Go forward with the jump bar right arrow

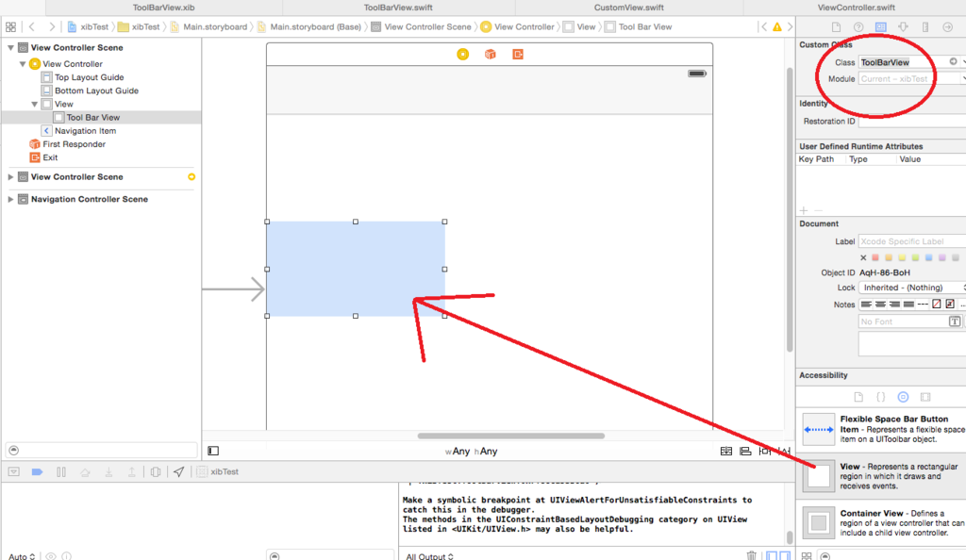pyautogui.click(x=52, y=27)
